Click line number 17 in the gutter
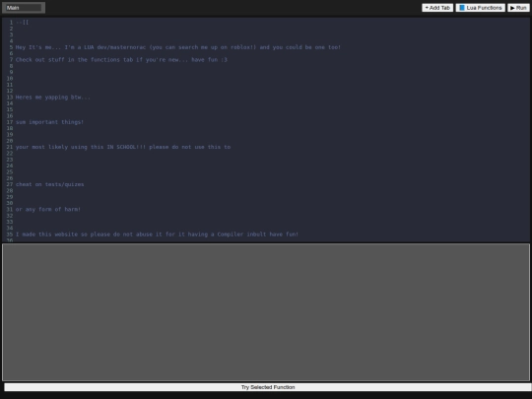The image size is (532, 399). (x=10, y=122)
